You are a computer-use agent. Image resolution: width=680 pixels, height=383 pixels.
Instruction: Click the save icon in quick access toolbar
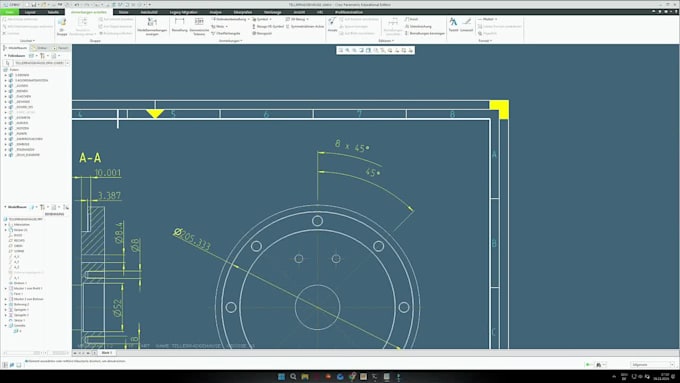33,4
